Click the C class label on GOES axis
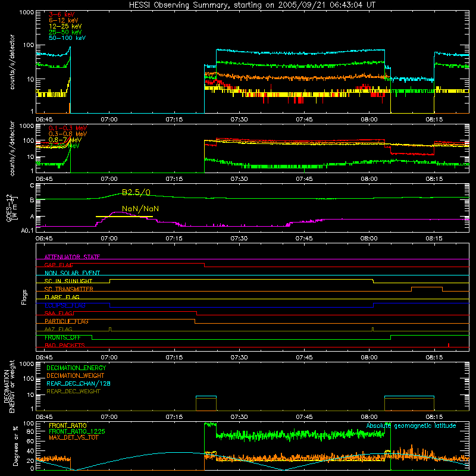This screenshot has height=476, width=476. [x=32, y=186]
